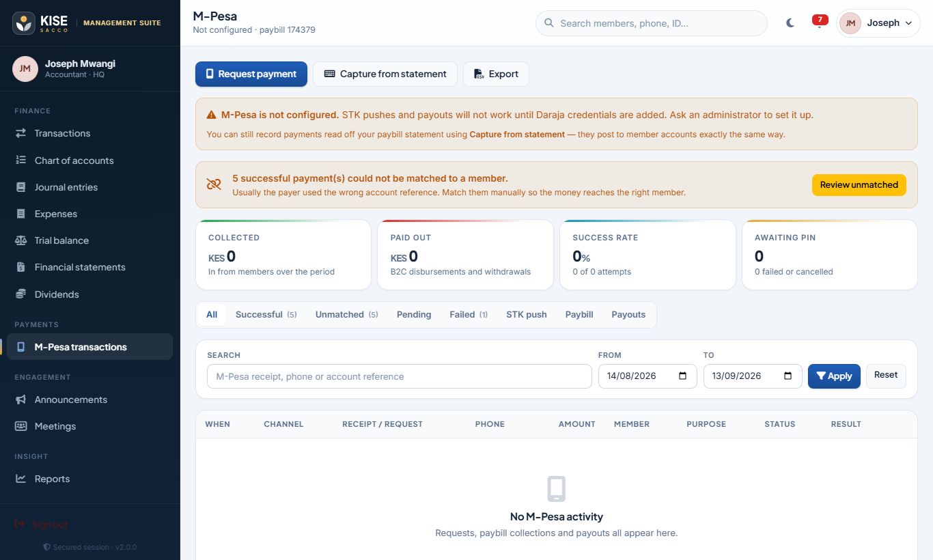Open notifications showing 7 alerts
The width and height of the screenshot is (933, 560).
tap(820, 22)
